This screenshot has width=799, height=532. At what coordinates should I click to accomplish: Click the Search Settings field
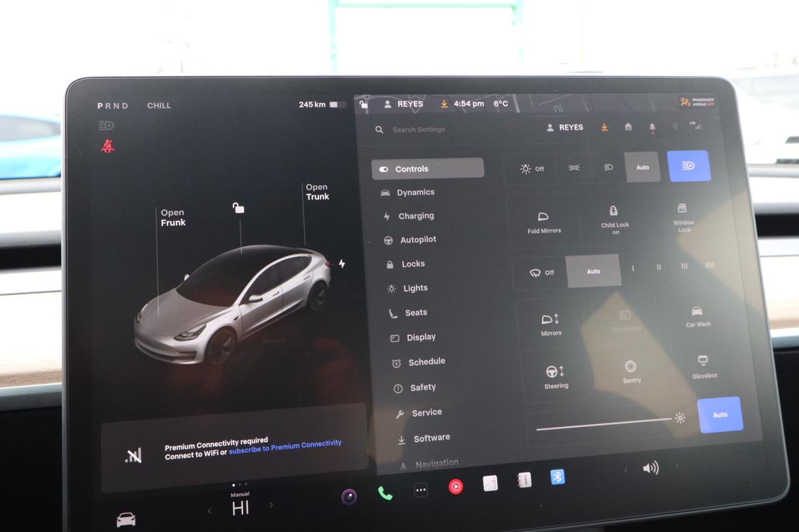(418, 129)
